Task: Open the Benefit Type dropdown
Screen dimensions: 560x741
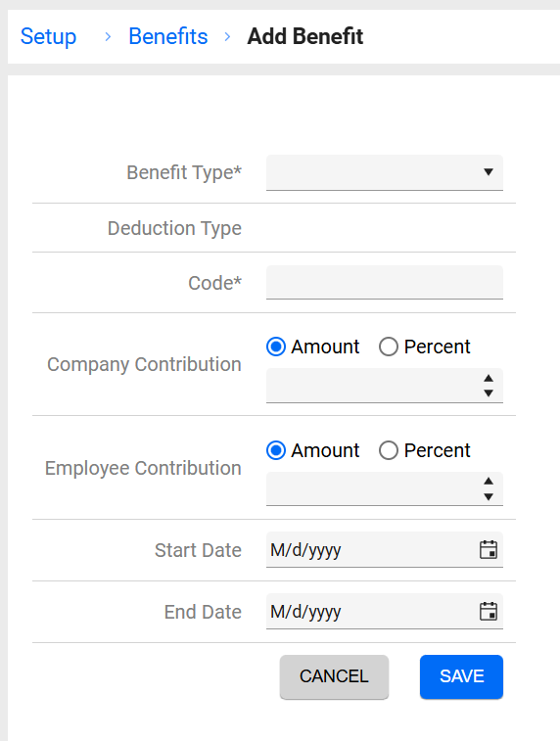Action: click(x=385, y=172)
